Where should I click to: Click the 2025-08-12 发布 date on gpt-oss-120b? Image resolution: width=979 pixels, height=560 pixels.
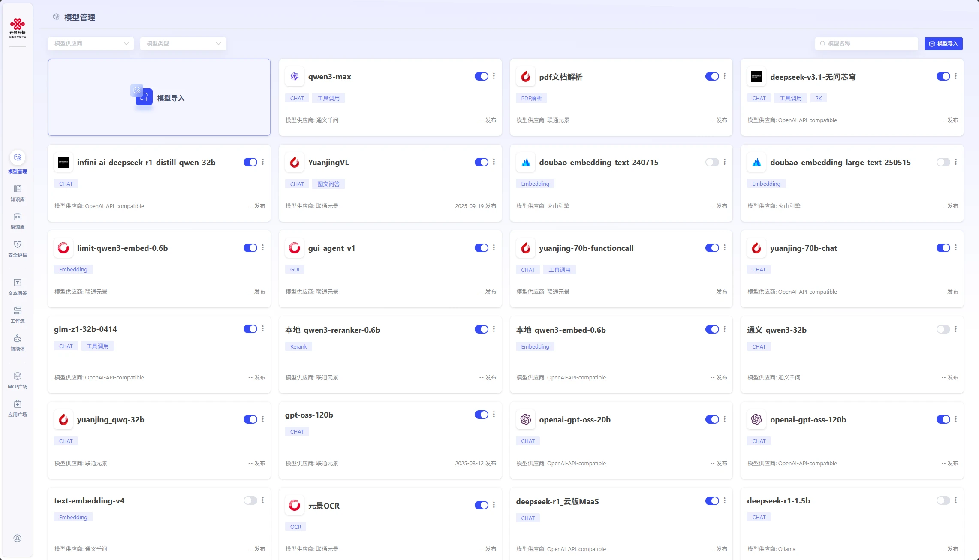tap(476, 463)
